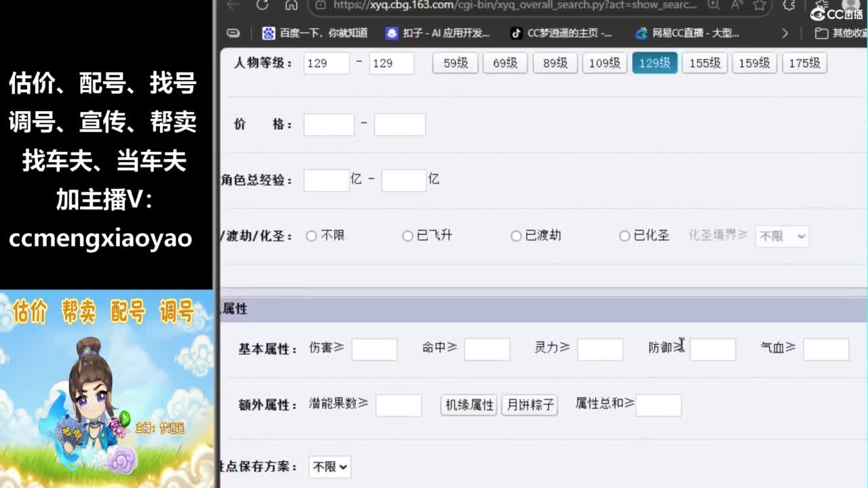This screenshot has height=488, width=868.
Task: Click the zoom magnifier icon in address bar
Action: (713, 5)
